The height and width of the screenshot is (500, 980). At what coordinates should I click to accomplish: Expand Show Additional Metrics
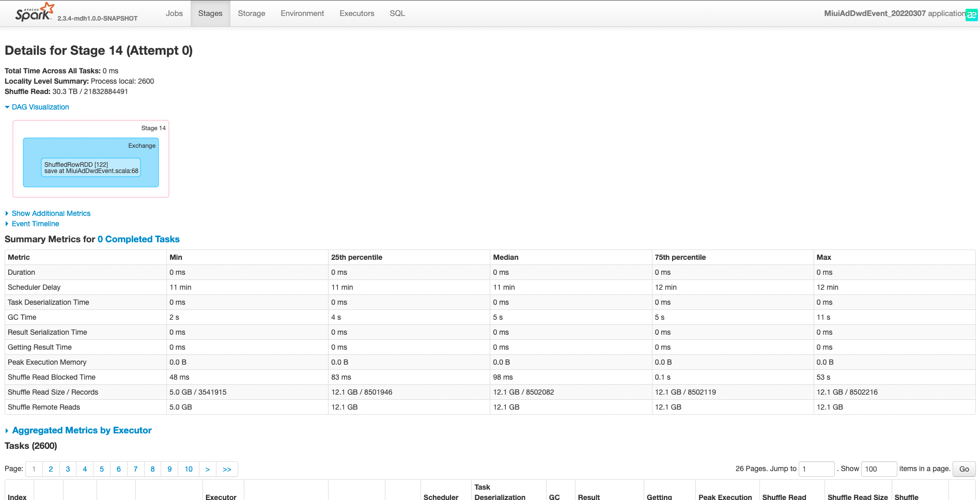(51, 213)
